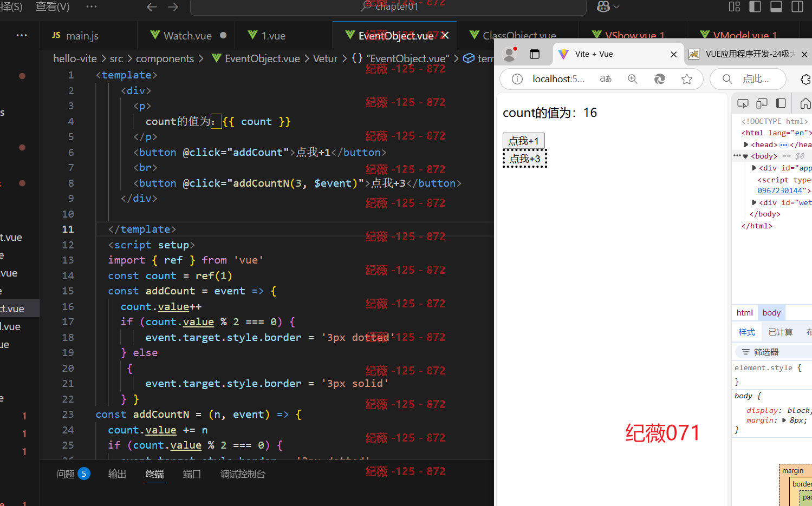Screen dimensions: 812x506
Task: Click the 点此 search box
Action: click(748, 79)
